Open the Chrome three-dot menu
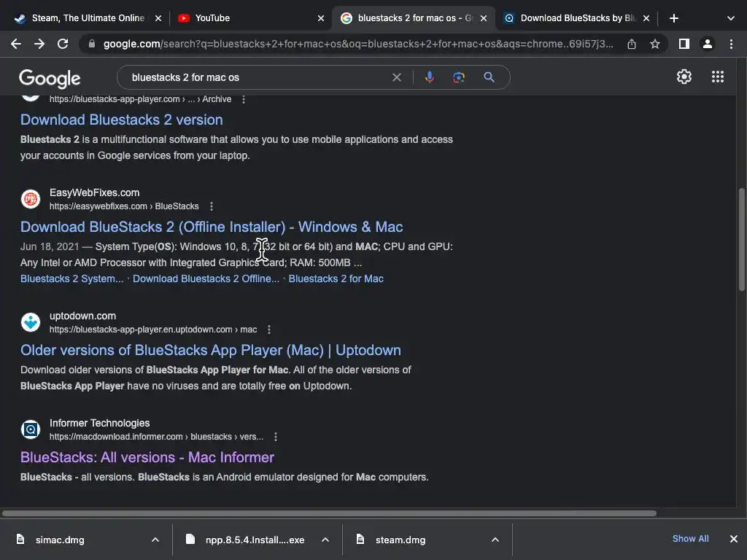The image size is (747, 560). (x=731, y=44)
